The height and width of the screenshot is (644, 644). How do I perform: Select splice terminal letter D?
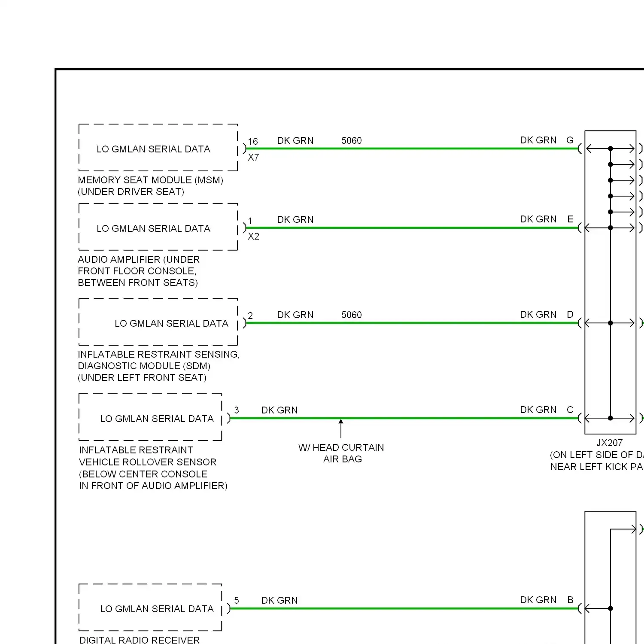pyautogui.click(x=570, y=314)
